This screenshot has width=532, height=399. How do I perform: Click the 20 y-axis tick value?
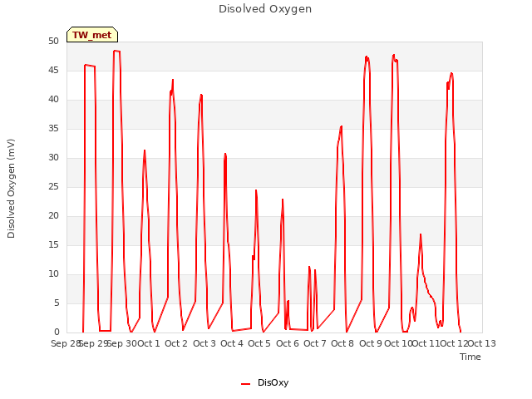point(53,216)
